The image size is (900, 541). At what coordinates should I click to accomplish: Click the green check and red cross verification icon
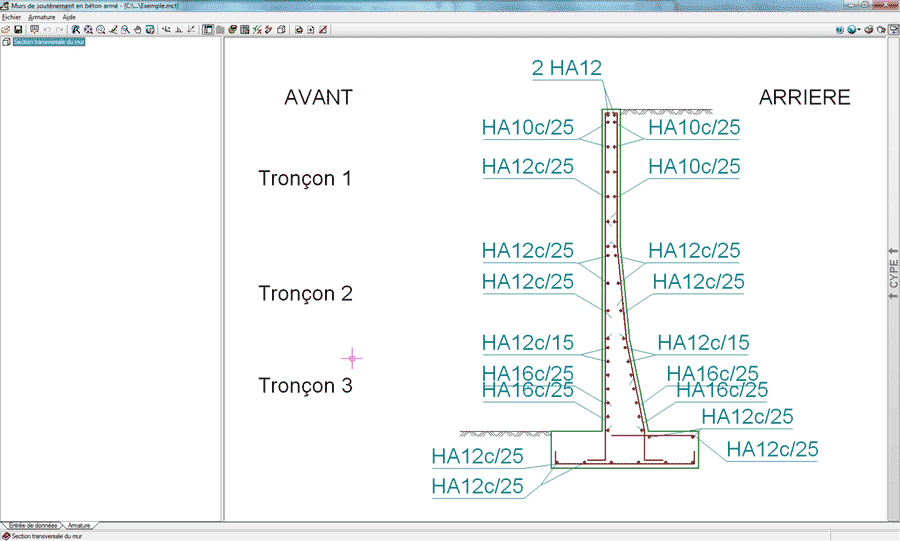(x=257, y=29)
